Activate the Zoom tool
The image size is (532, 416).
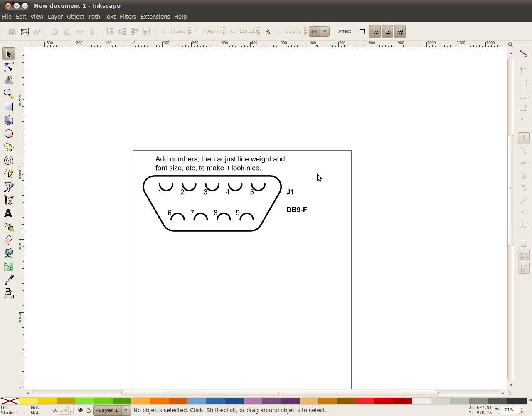[8, 94]
